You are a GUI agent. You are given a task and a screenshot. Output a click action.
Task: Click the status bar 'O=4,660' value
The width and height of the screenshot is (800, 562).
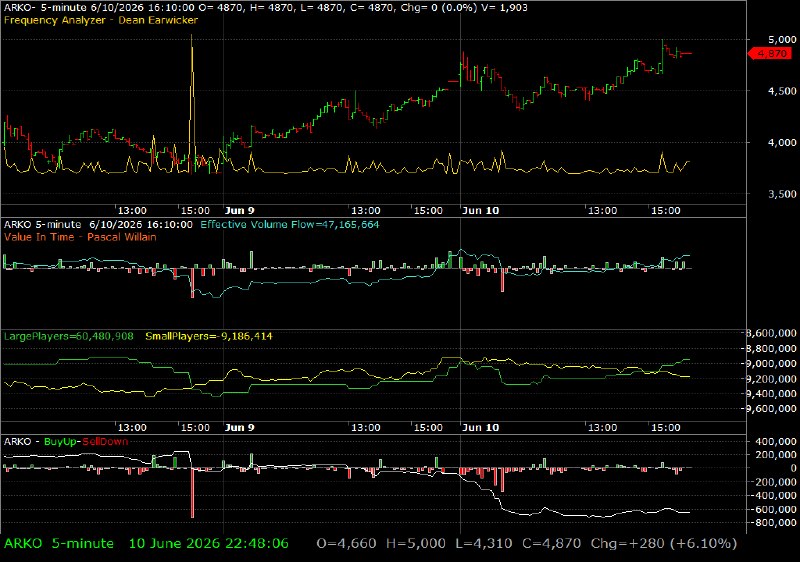pos(346,544)
